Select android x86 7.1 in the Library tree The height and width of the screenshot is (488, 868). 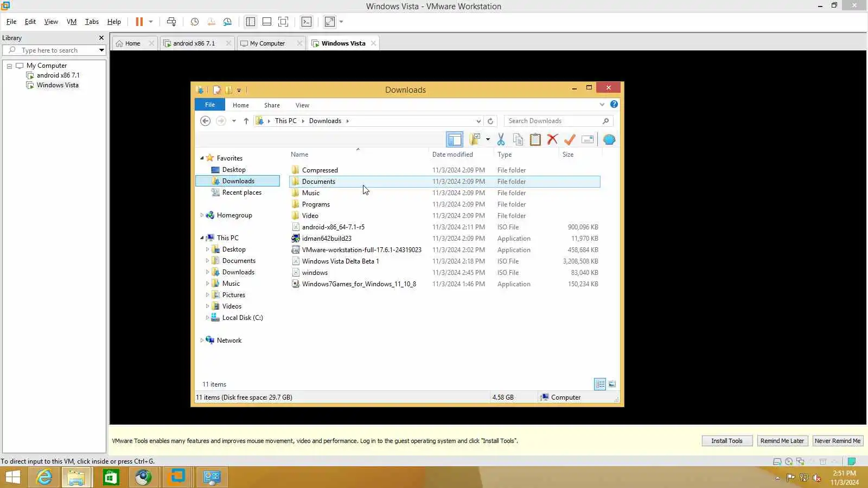[x=58, y=75]
